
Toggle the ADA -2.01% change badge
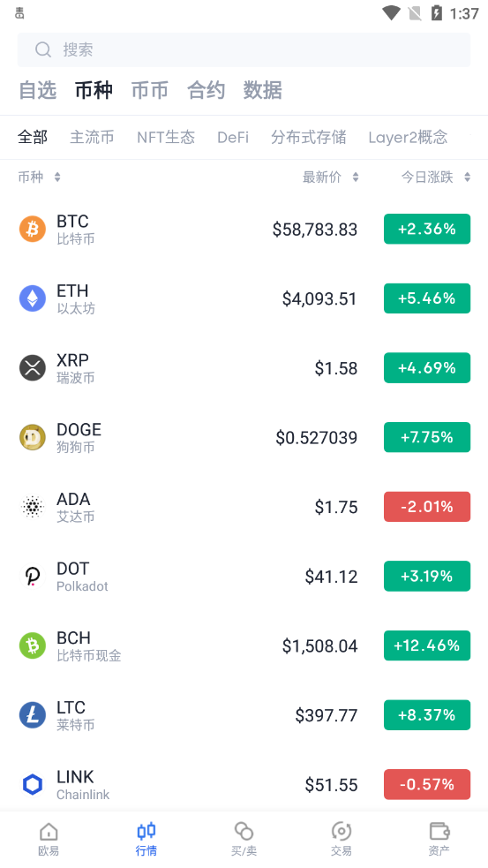coord(427,507)
